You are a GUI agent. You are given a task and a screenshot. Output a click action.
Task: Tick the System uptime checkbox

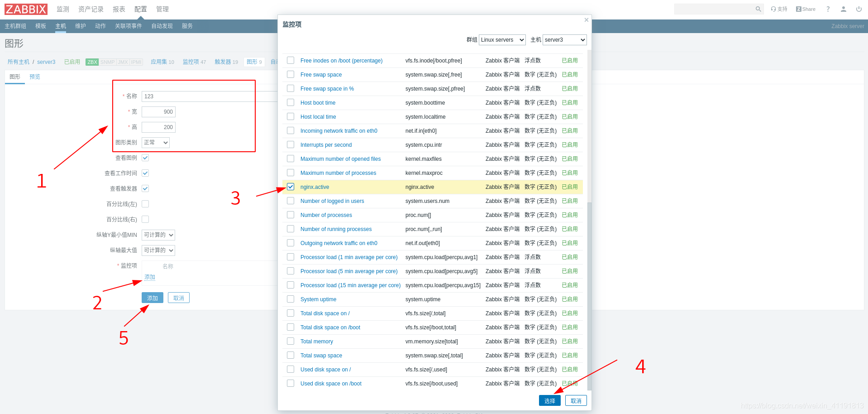point(291,299)
